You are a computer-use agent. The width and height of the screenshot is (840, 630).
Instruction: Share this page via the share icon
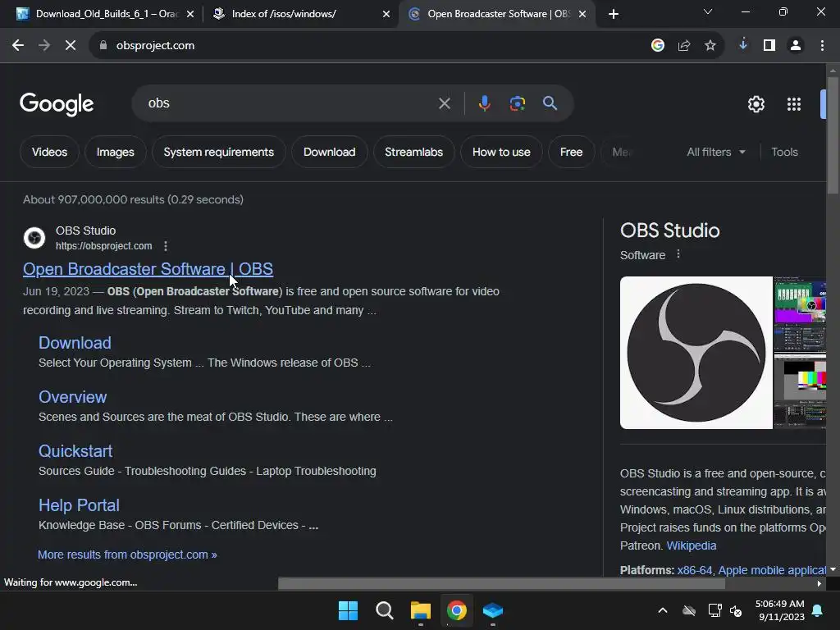[x=684, y=46]
